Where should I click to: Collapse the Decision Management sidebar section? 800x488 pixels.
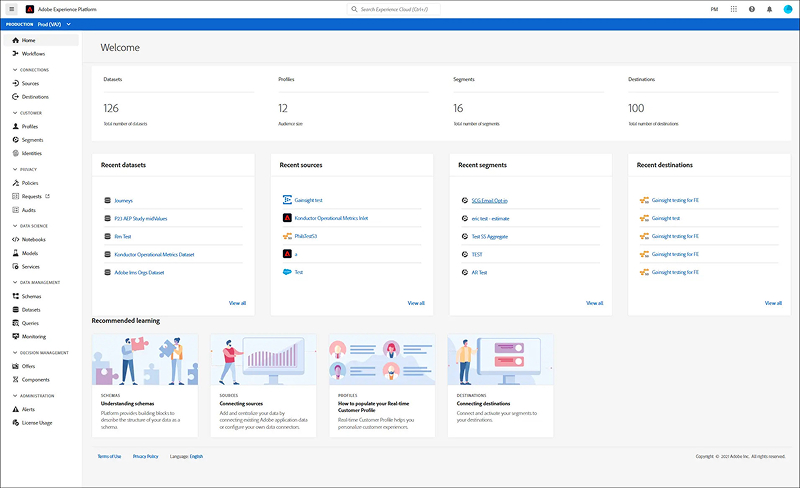tap(15, 353)
